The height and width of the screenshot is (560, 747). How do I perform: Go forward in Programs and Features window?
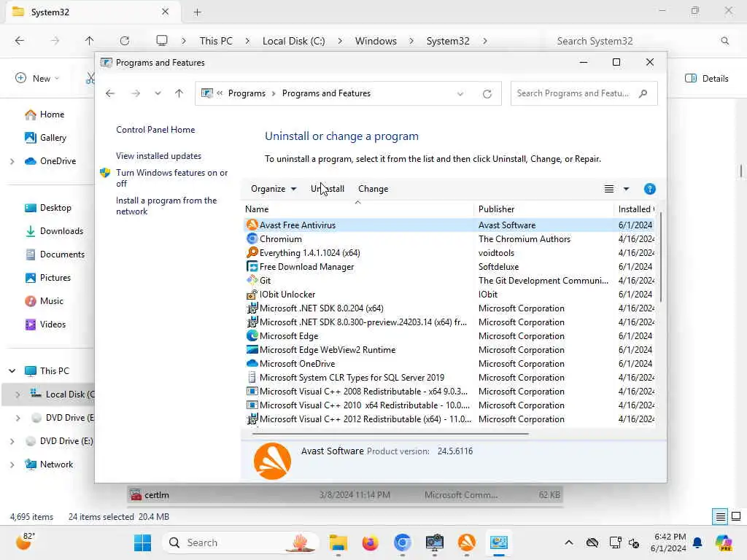click(136, 93)
